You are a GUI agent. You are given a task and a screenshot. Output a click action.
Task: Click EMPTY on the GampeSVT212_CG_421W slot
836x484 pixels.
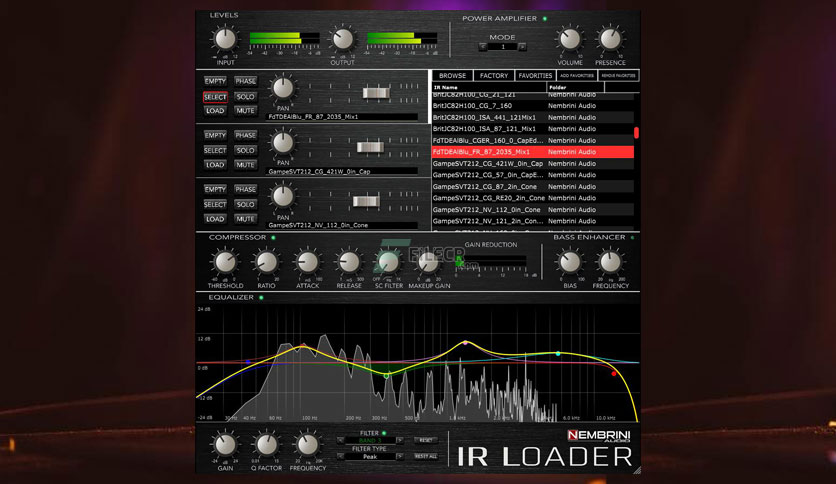[x=215, y=135]
